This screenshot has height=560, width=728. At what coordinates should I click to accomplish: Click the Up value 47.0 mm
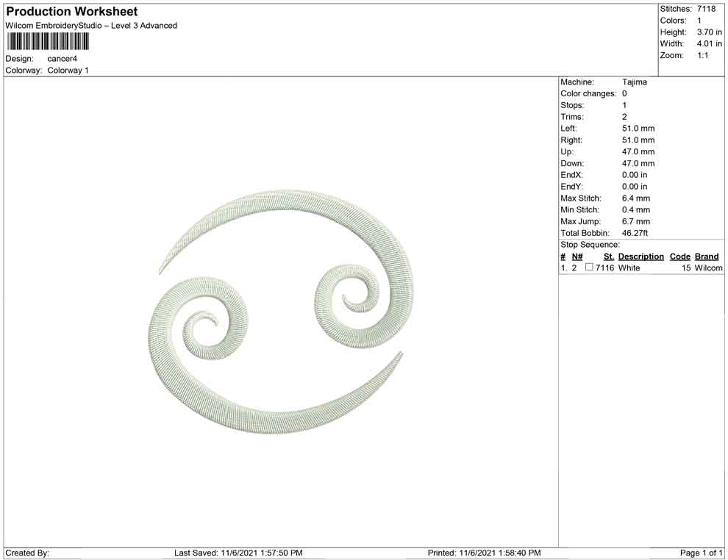coord(638,151)
